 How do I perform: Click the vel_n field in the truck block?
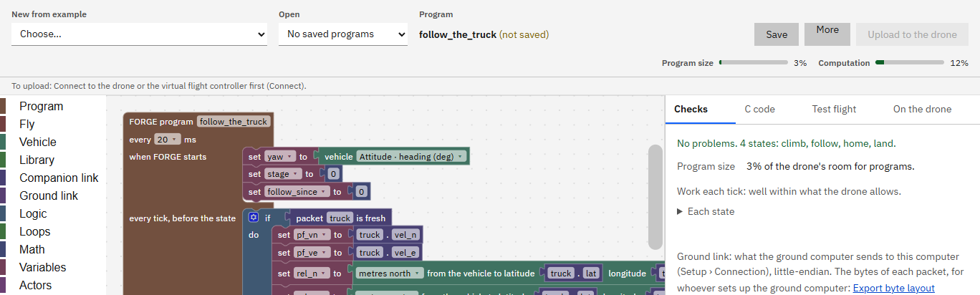pos(405,234)
